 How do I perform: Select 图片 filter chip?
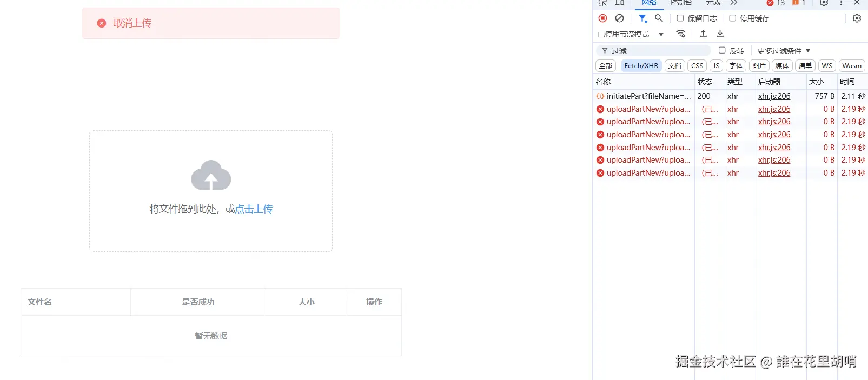pos(759,66)
